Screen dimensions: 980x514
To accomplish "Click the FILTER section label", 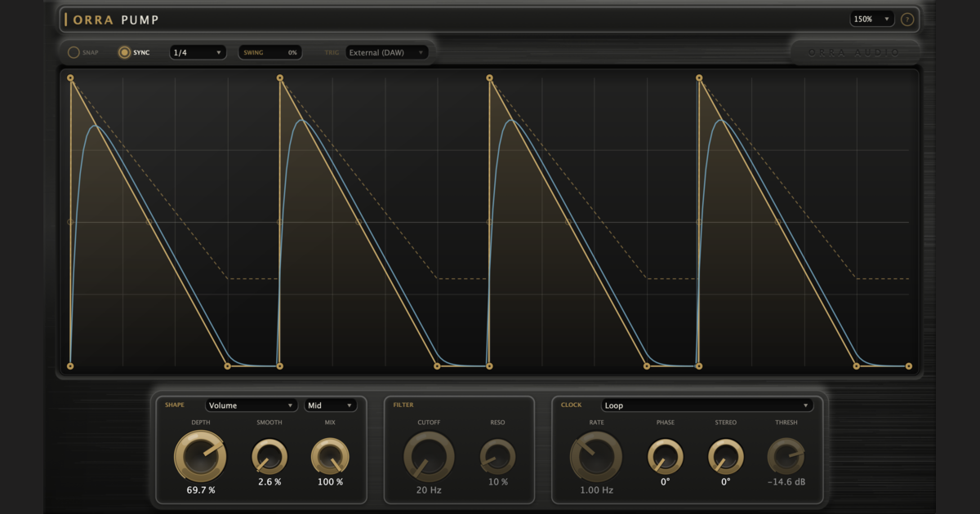I will pyautogui.click(x=403, y=405).
